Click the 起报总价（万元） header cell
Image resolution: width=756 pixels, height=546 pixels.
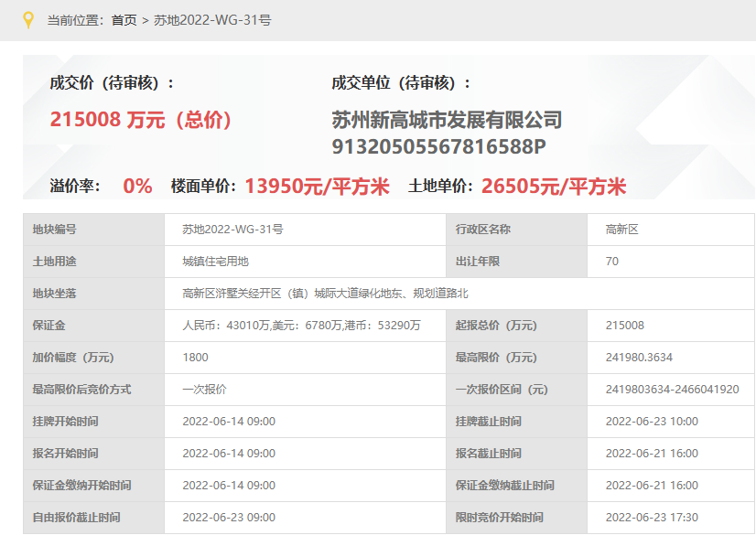click(517, 326)
